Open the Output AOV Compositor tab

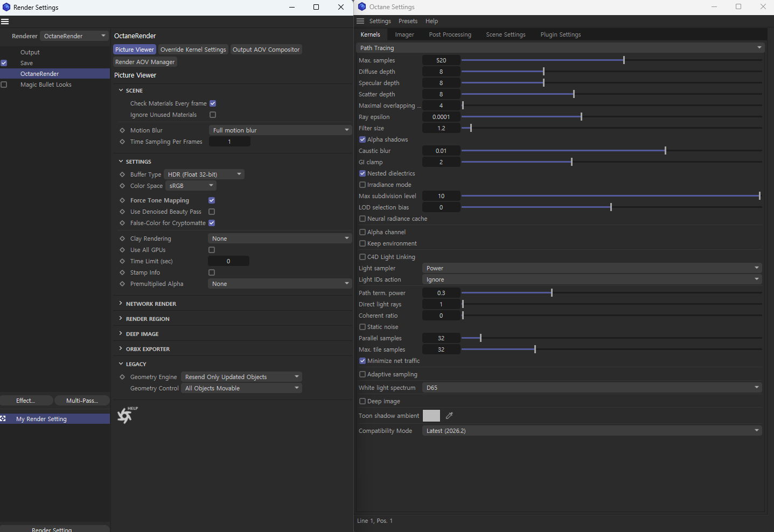coord(266,50)
